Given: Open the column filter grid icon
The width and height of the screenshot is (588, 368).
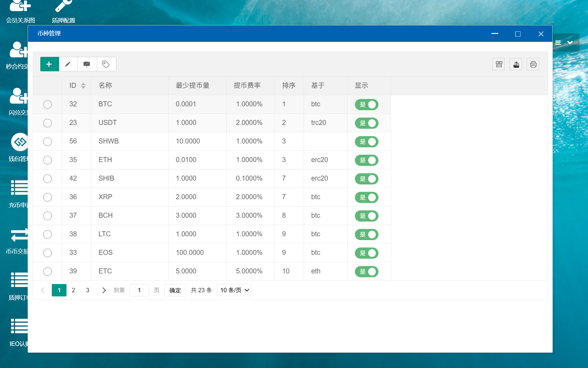Looking at the screenshot, I should point(499,65).
